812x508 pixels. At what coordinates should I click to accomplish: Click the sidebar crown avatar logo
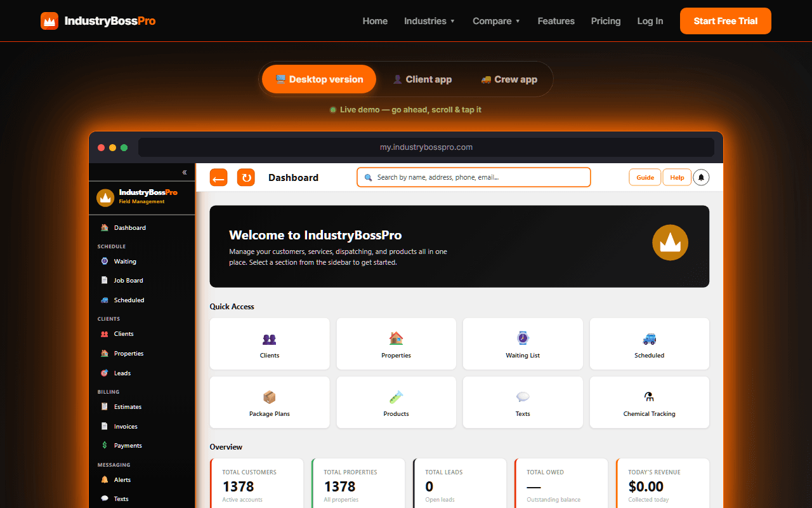[105, 197]
